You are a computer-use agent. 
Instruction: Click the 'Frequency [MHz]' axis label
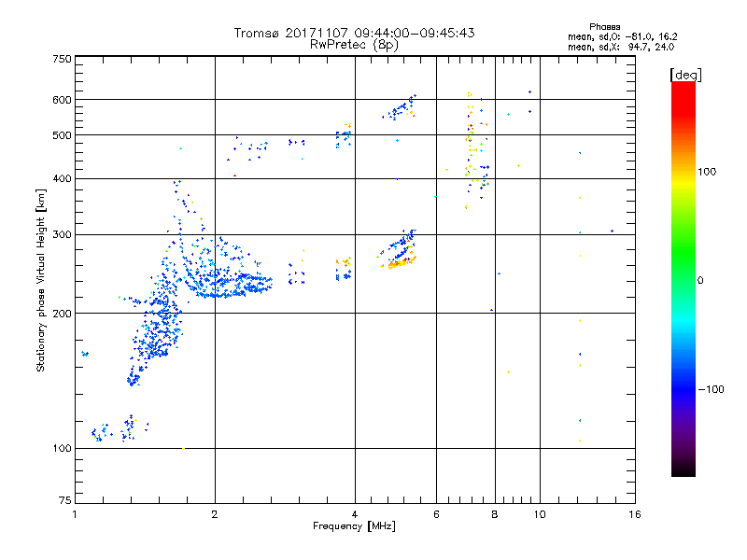[354, 526]
